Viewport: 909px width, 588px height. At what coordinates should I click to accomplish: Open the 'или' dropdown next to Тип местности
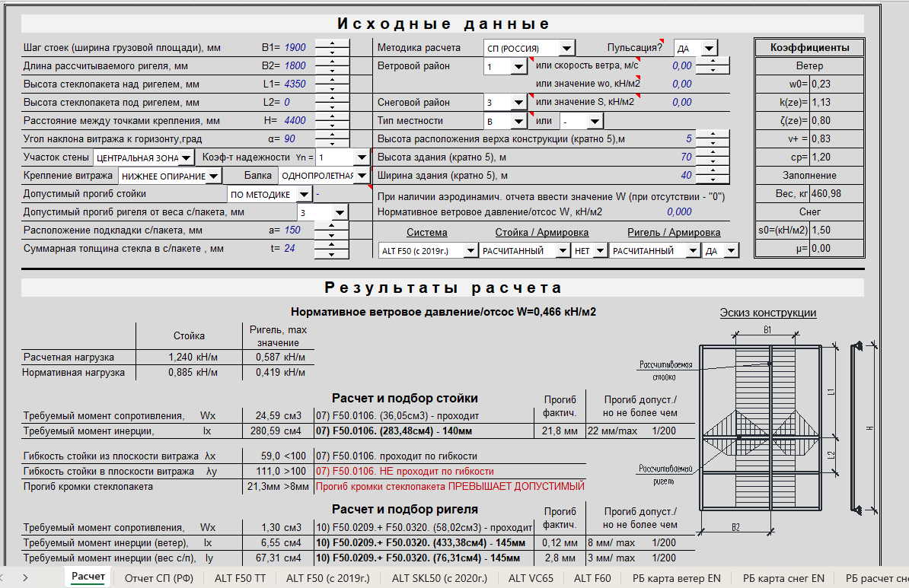(595, 121)
